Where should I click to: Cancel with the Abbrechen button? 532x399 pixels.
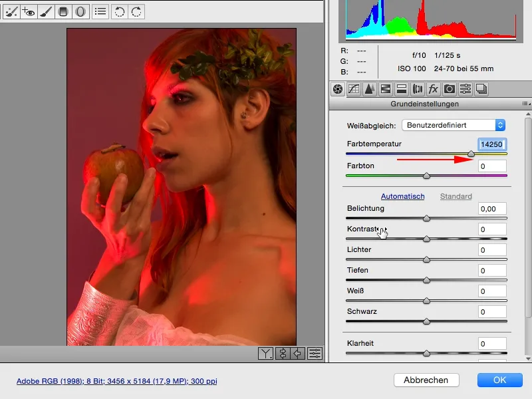point(426,380)
